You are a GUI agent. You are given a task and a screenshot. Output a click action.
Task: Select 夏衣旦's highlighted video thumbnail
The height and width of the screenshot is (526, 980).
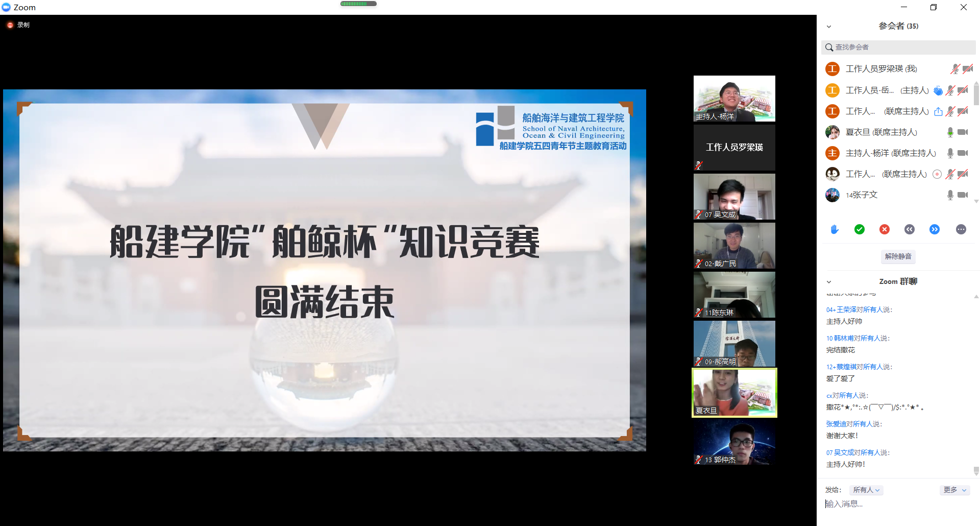(x=734, y=392)
